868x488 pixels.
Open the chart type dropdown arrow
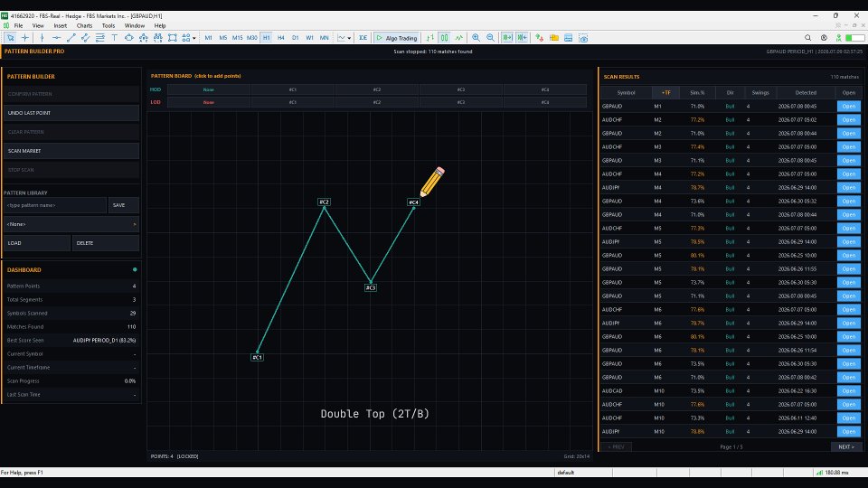point(349,38)
